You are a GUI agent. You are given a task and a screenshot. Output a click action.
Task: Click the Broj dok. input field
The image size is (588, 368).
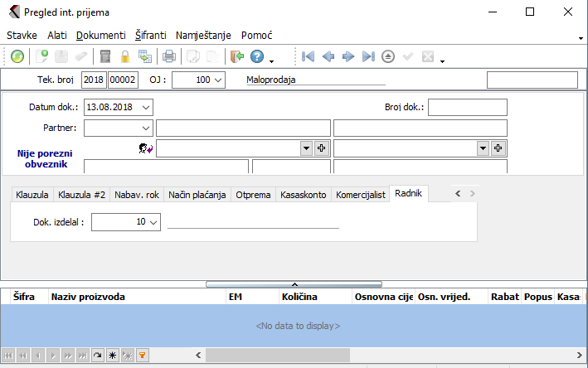467,107
